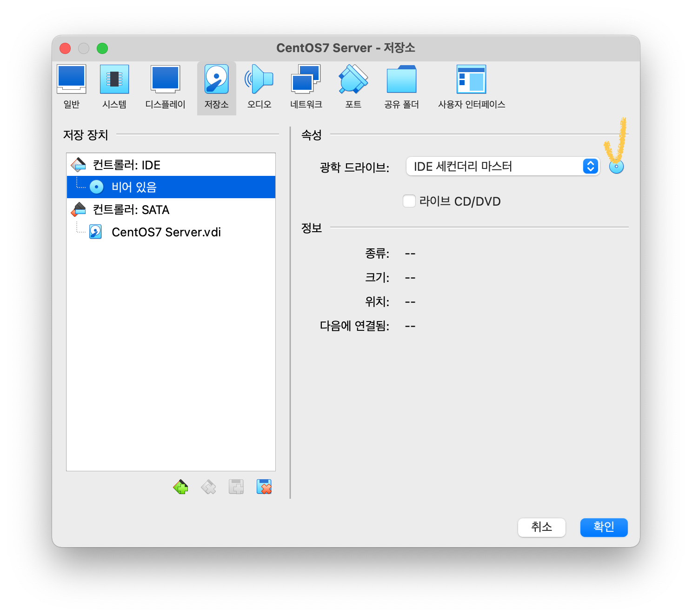Confirm settings with the 확인 button
The height and width of the screenshot is (616, 692).
click(604, 527)
